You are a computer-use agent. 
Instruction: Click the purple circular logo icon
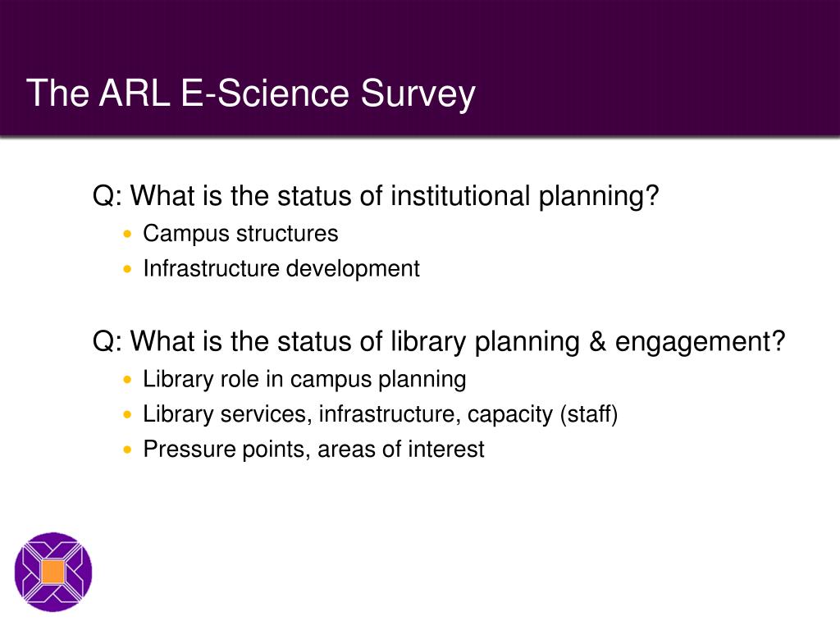point(53,572)
